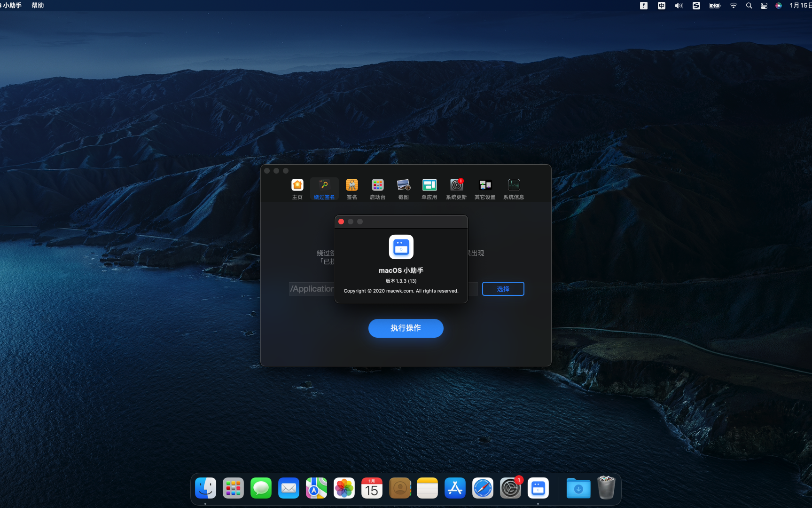
Task: Open the Downloads folder in the Dock
Action: [578, 489]
